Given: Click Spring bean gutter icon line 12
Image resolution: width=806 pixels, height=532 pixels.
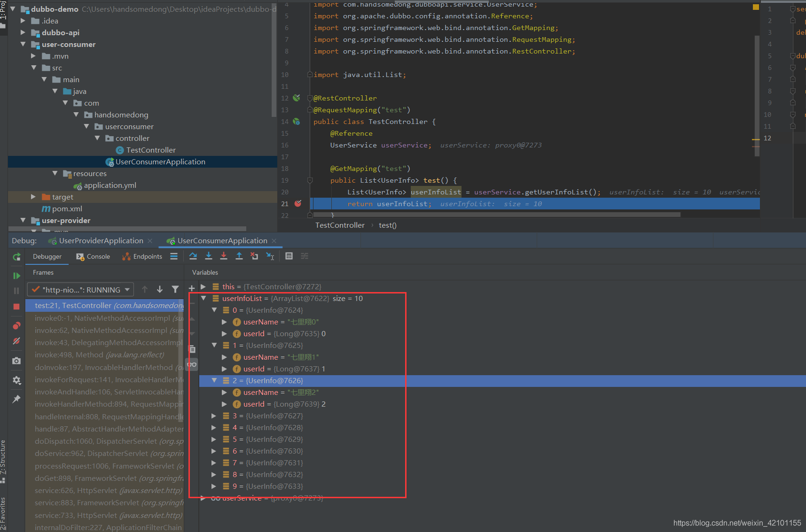Looking at the screenshot, I should point(297,98).
